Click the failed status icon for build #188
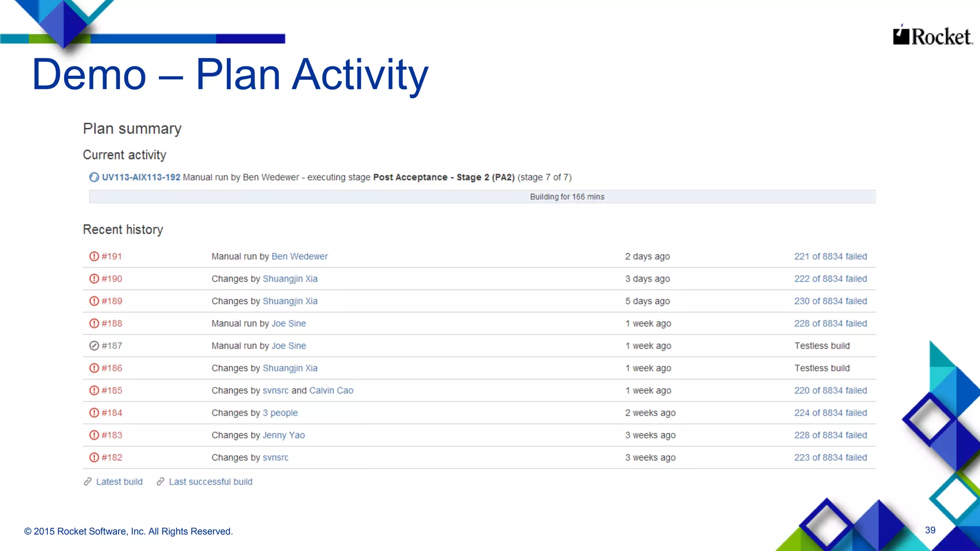Image resolution: width=980 pixels, height=551 pixels. click(94, 323)
